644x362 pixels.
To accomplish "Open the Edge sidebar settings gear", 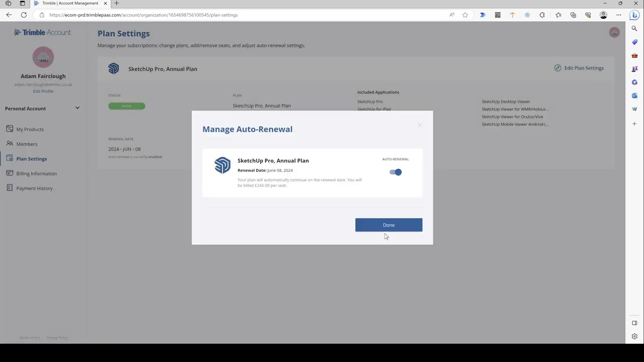I will (x=634, y=336).
